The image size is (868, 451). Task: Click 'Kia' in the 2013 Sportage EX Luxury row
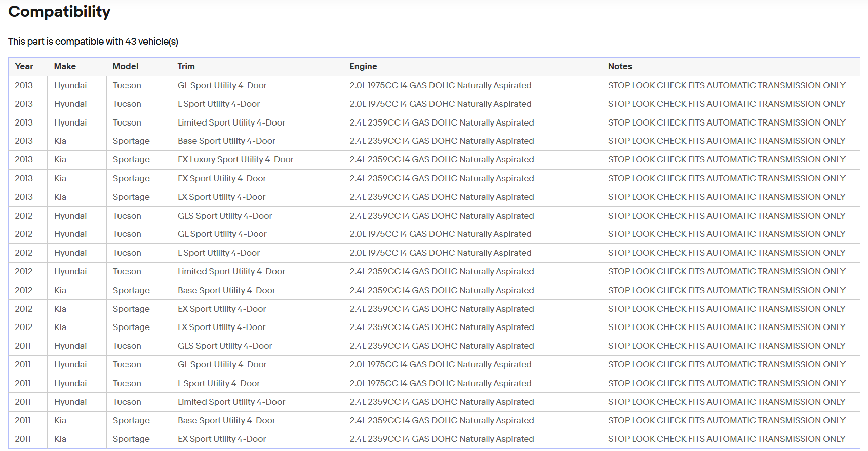(x=60, y=159)
